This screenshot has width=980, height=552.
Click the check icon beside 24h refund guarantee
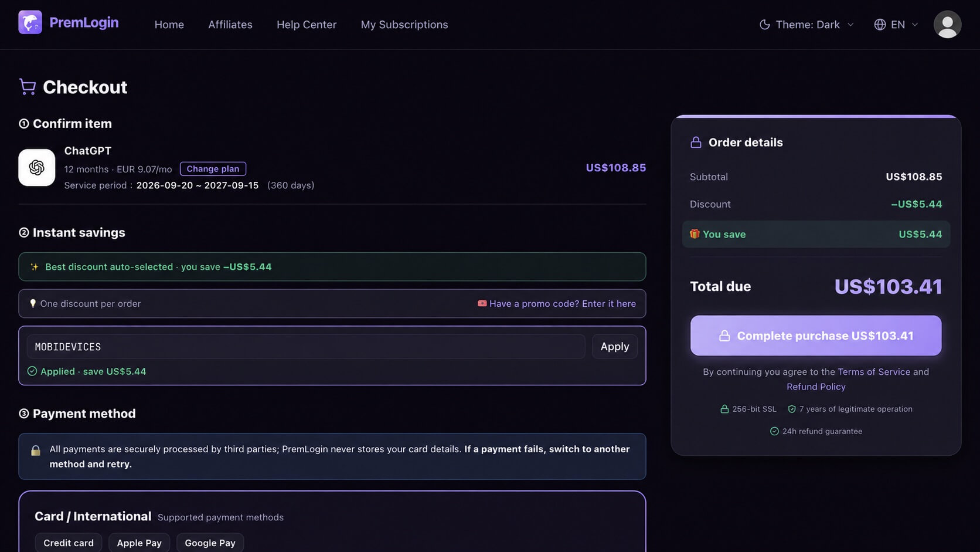point(774,431)
